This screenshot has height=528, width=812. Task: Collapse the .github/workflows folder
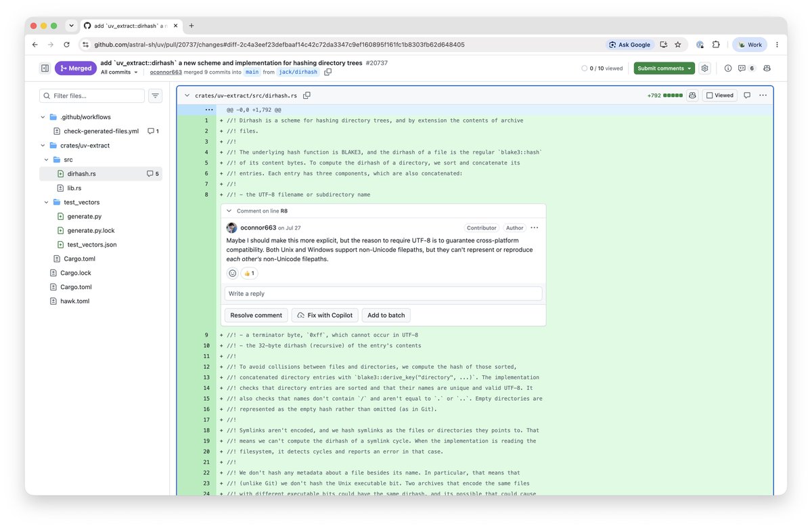43,117
